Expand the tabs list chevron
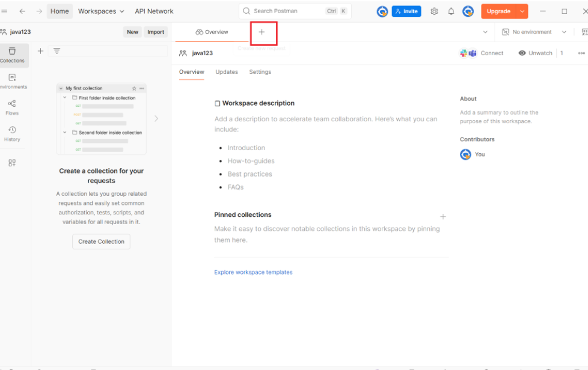This screenshot has height=370, width=588. (485, 32)
